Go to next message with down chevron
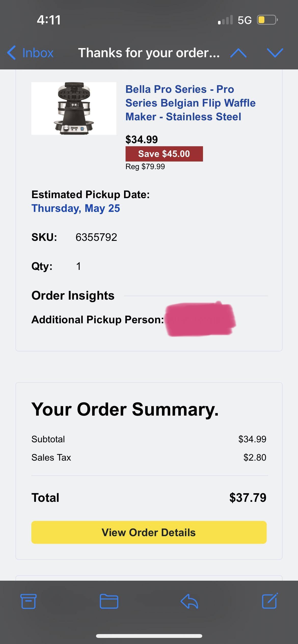 (x=275, y=53)
